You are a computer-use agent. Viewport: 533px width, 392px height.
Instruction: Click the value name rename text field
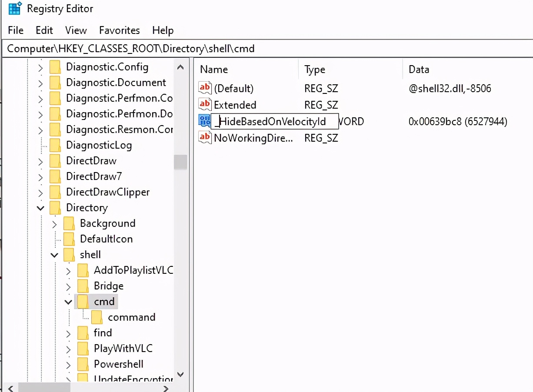point(274,121)
